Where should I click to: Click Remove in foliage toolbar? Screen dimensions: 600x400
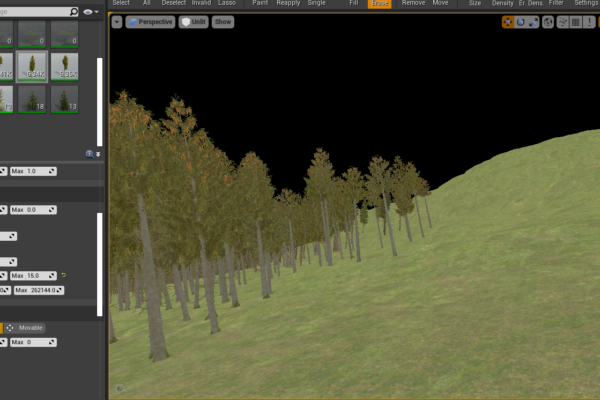pyautogui.click(x=413, y=3)
